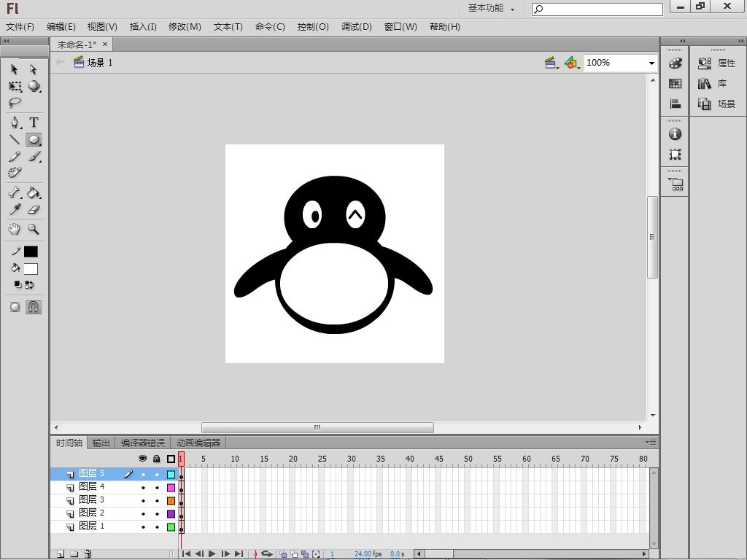747x560 pixels.
Task: Click the new folder icon in timeline
Action: (74, 554)
